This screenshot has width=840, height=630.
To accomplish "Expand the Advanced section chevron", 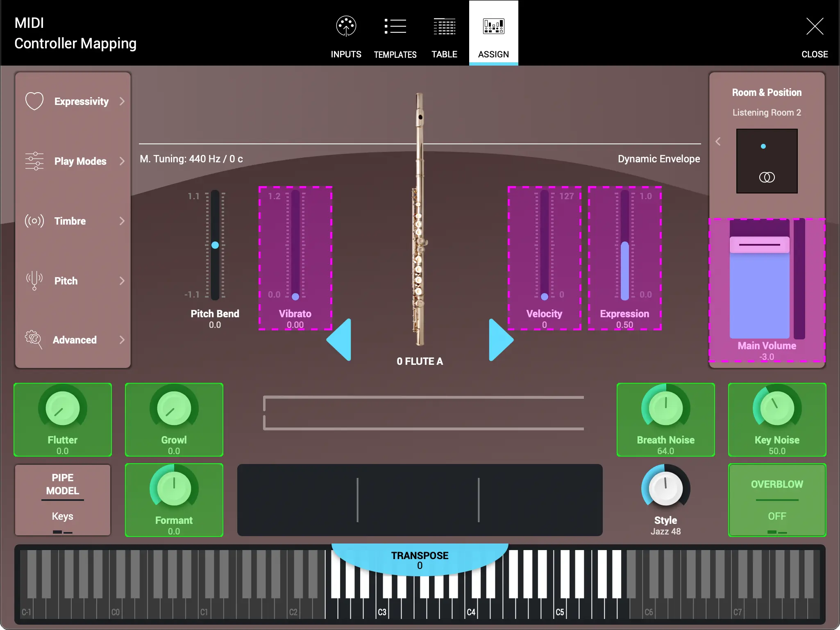I will pos(122,339).
